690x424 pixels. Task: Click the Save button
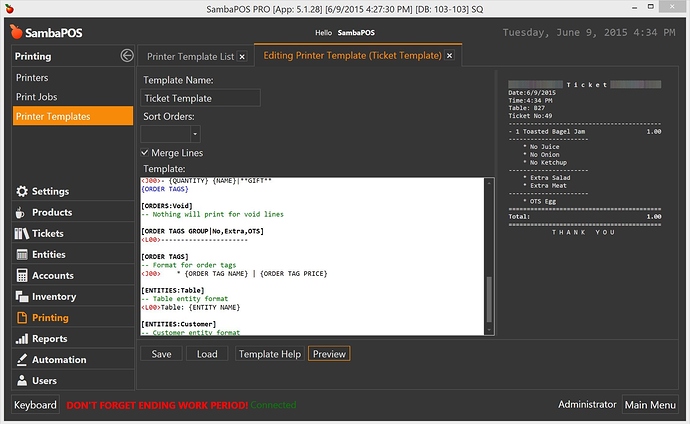[x=161, y=354]
